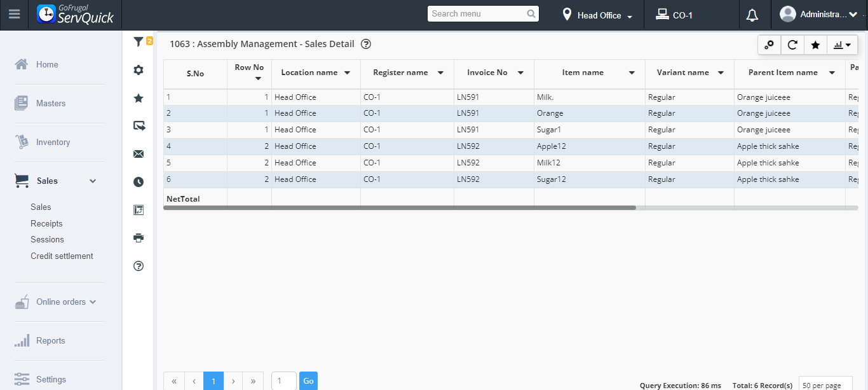Click the printer icon to print report
The height and width of the screenshot is (390, 868).
139,238
